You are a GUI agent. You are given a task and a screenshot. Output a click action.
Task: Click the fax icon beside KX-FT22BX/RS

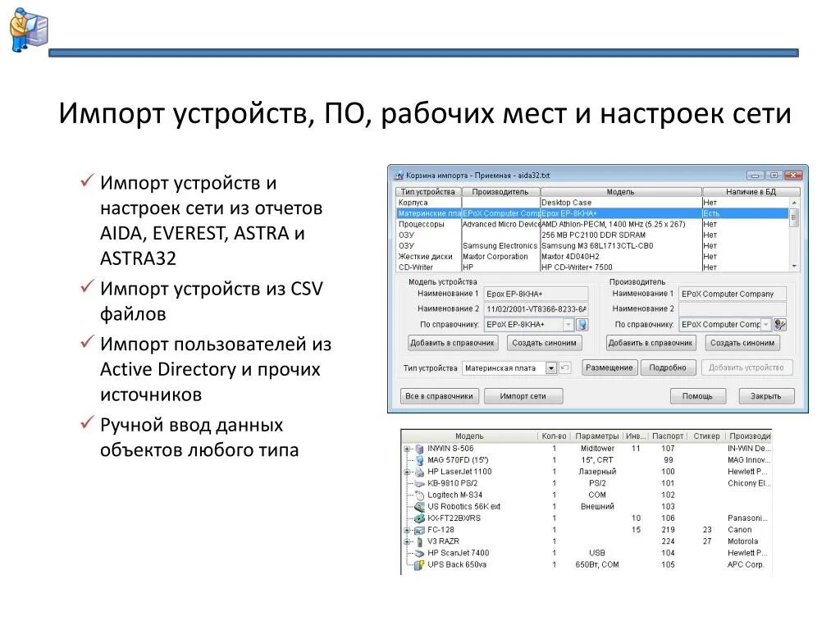419,518
